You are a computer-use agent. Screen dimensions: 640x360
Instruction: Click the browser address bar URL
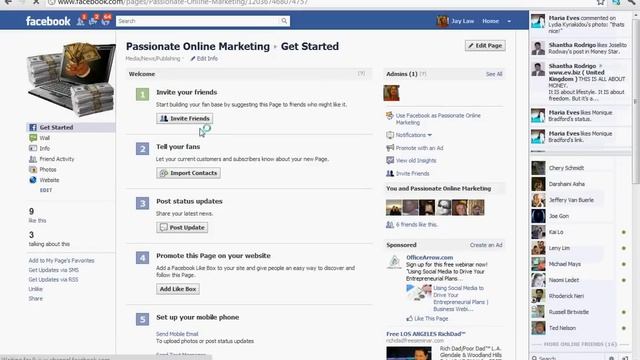coord(182,2)
